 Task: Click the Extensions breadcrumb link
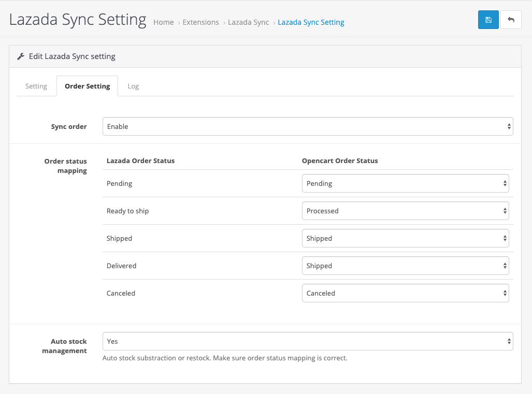200,22
